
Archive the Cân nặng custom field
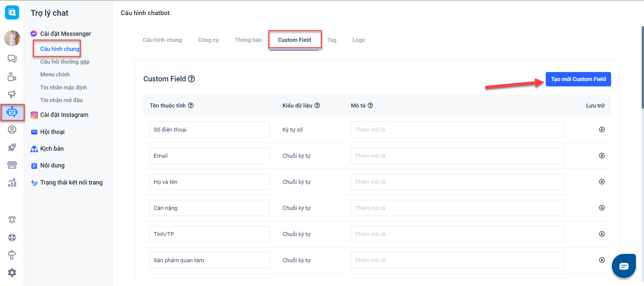tap(602, 208)
